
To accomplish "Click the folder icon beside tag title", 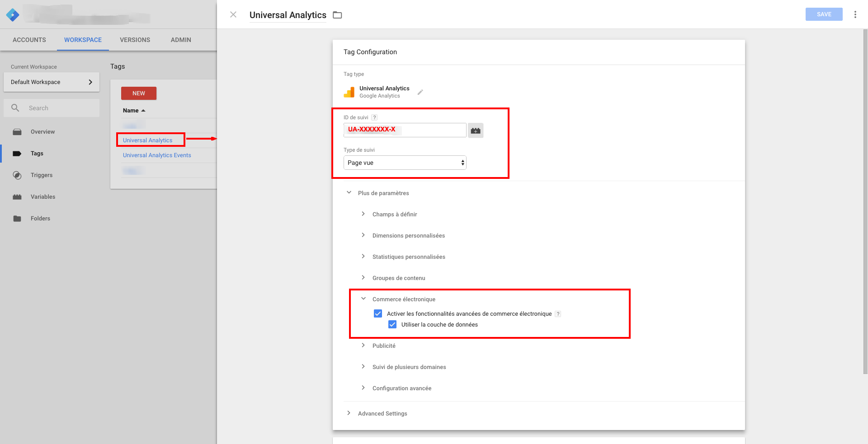I will pos(337,15).
